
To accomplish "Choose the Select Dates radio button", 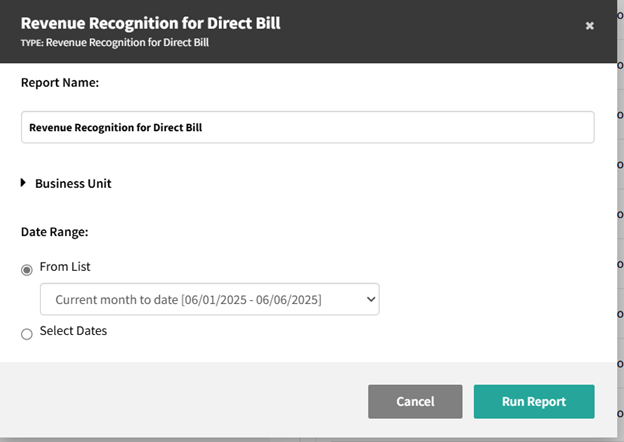I will [x=27, y=334].
